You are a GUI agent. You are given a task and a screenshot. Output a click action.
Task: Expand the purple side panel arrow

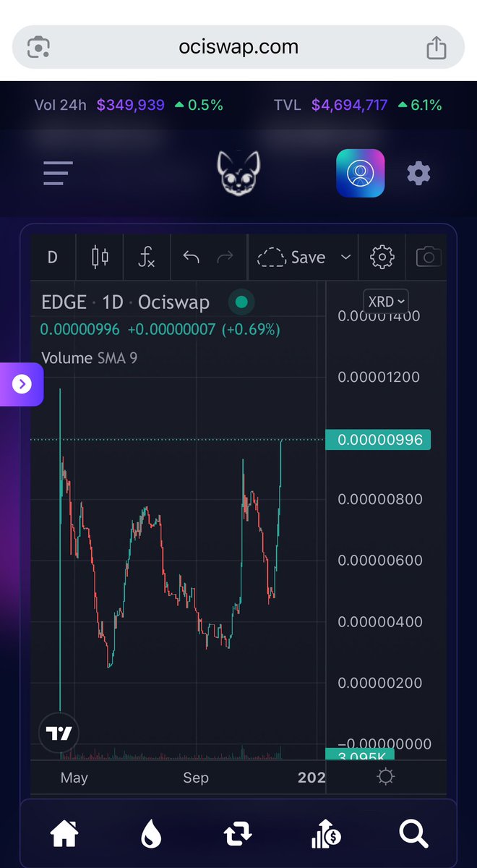point(22,384)
